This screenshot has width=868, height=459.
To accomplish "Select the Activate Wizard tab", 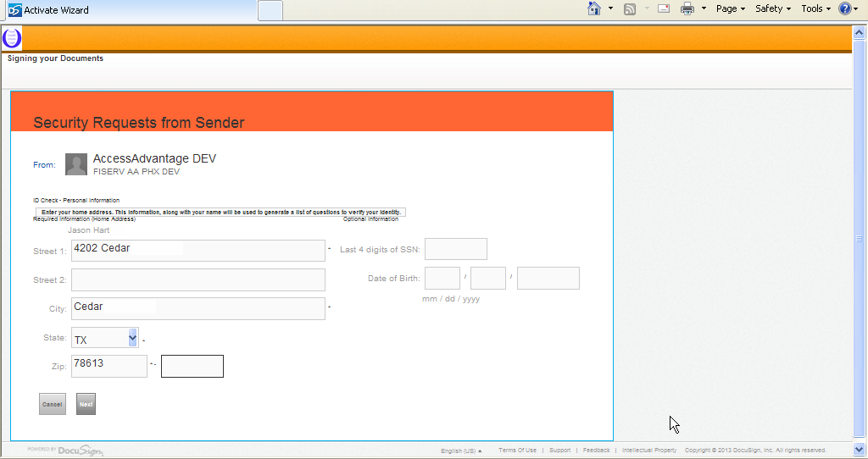I will click(130, 10).
